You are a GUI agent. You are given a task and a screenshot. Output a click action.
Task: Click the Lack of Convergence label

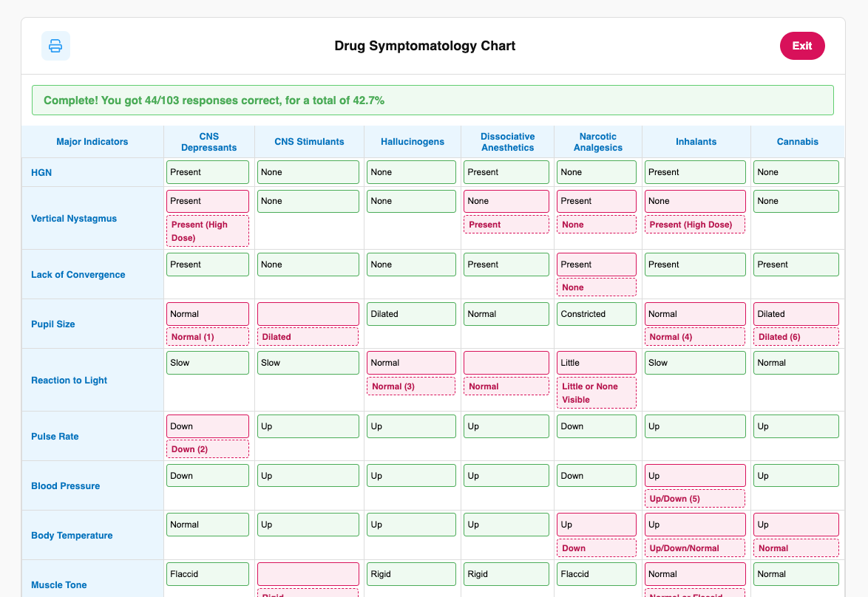coord(78,274)
